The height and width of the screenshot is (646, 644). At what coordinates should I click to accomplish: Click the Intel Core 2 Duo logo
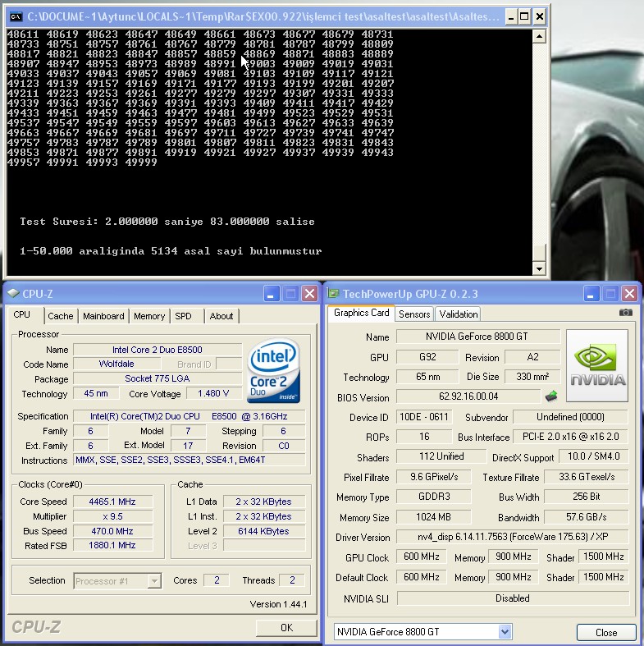tap(273, 370)
